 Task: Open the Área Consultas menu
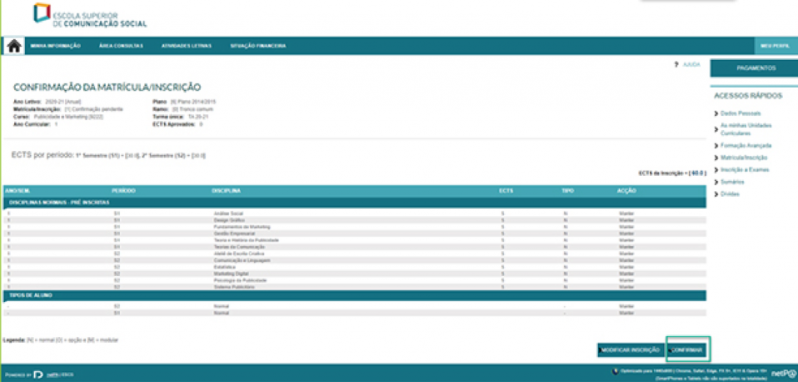click(x=121, y=46)
